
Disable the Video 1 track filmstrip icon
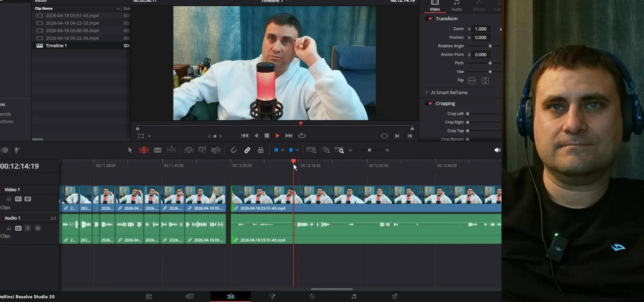[28, 199]
